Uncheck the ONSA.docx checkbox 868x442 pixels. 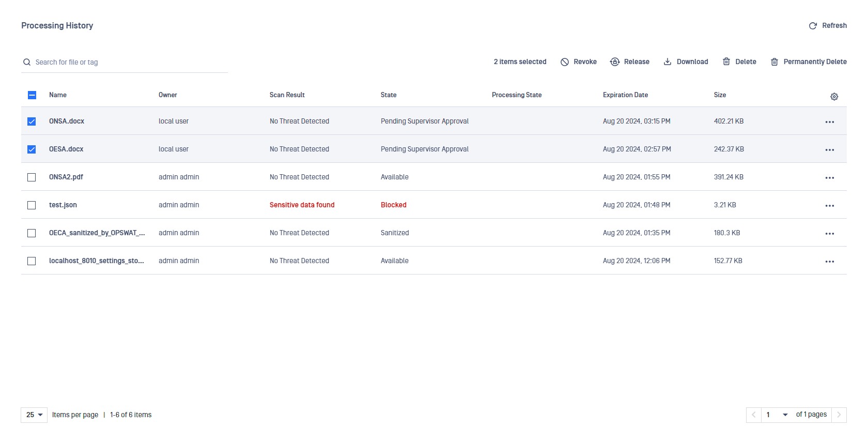(x=32, y=121)
